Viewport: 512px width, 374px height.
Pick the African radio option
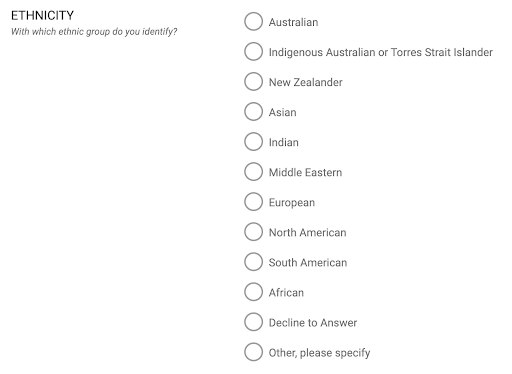(253, 292)
